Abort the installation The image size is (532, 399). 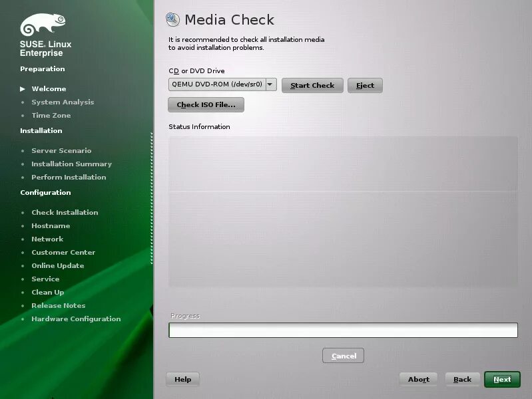click(418, 379)
